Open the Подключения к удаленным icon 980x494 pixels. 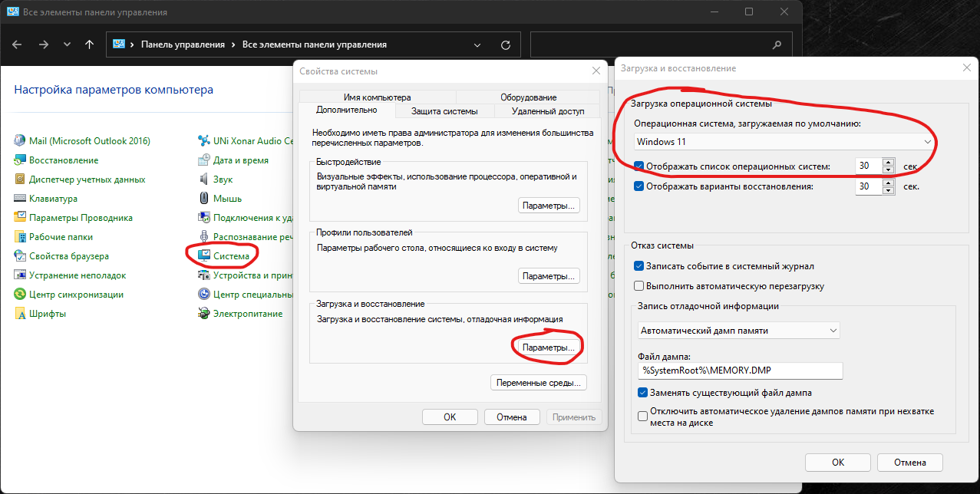tap(204, 218)
